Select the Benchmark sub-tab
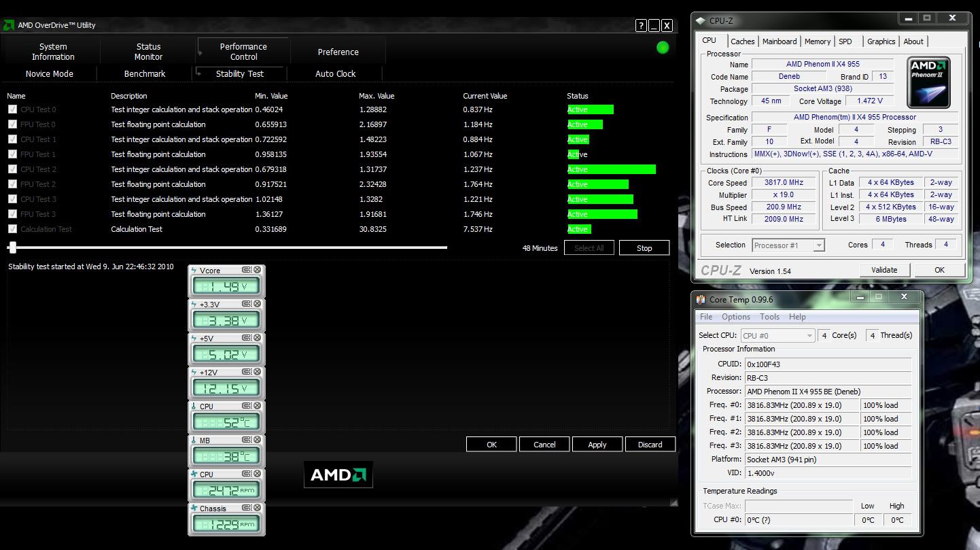The image size is (980, 550). click(145, 73)
